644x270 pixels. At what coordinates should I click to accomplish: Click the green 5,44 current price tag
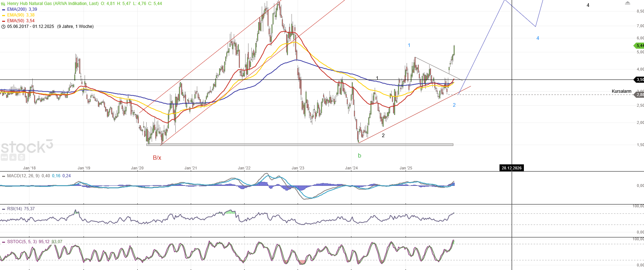tap(639, 45)
